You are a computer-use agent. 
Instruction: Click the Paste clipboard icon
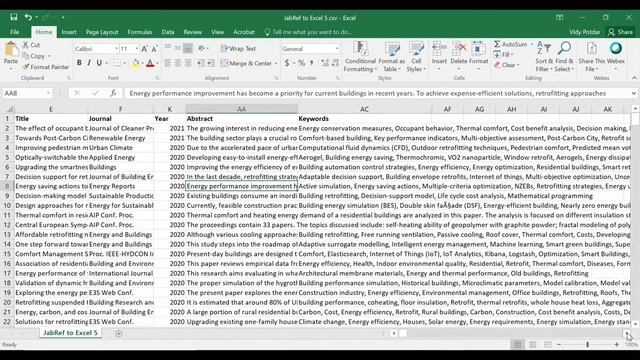[11, 50]
